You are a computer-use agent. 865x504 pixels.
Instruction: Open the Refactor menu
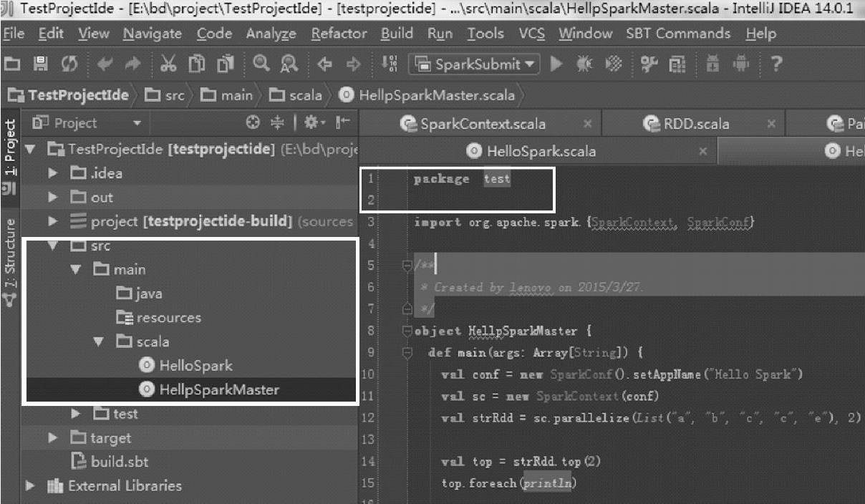pyautogui.click(x=339, y=34)
